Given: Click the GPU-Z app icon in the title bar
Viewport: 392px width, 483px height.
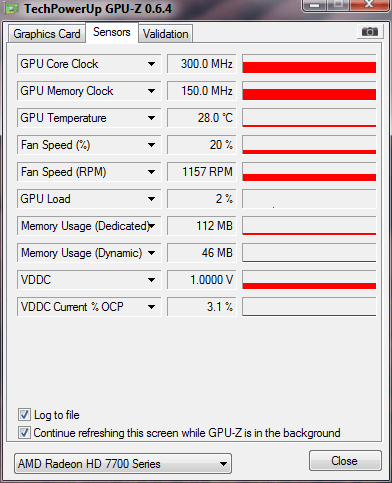Looking at the screenshot, I should pos(12,8).
